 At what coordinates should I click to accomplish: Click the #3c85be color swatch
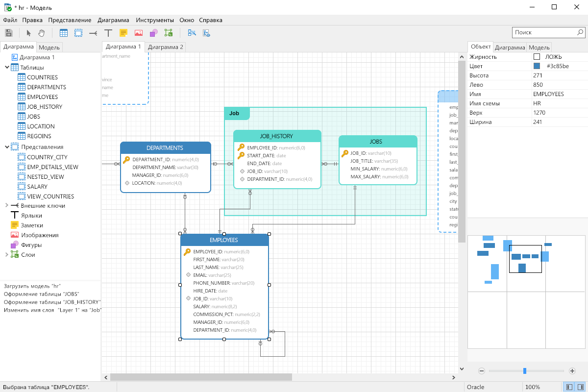click(x=537, y=66)
